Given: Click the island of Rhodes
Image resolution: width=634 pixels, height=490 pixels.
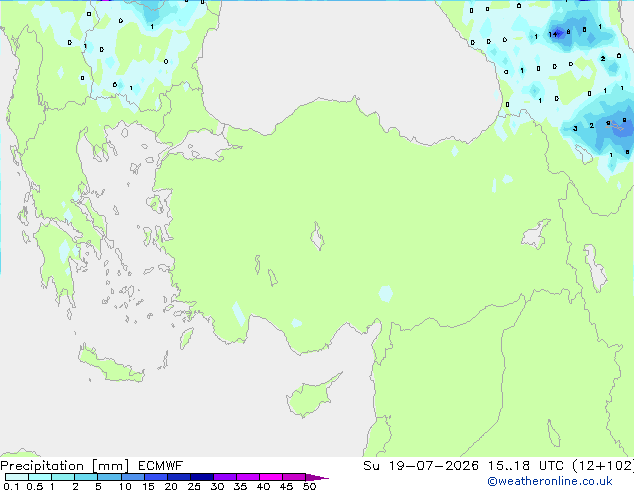Looking at the screenshot, I should (x=186, y=338).
